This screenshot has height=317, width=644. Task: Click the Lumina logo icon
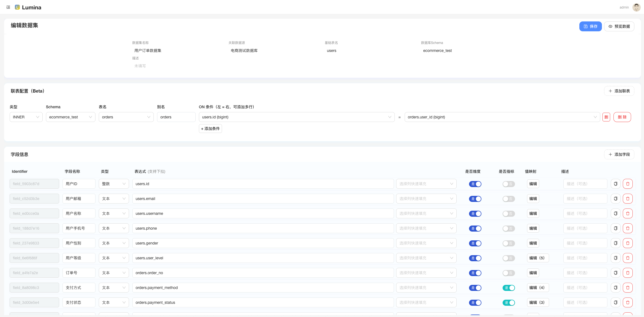click(x=17, y=7)
